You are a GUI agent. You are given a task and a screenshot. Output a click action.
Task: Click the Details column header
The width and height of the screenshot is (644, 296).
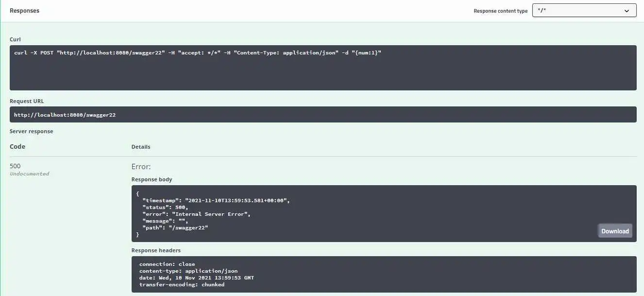141,147
